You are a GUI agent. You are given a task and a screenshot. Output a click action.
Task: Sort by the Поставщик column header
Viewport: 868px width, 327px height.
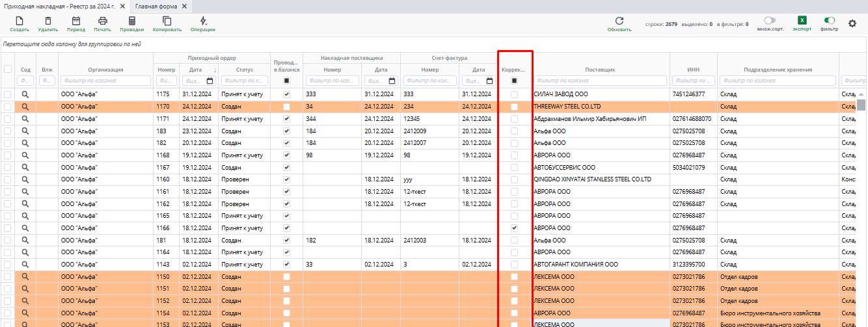599,70
